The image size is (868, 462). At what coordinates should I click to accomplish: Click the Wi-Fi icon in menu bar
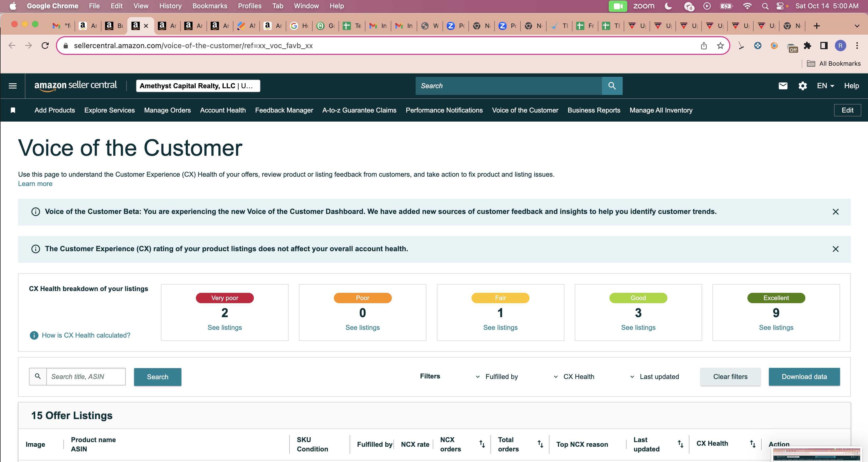[747, 6]
